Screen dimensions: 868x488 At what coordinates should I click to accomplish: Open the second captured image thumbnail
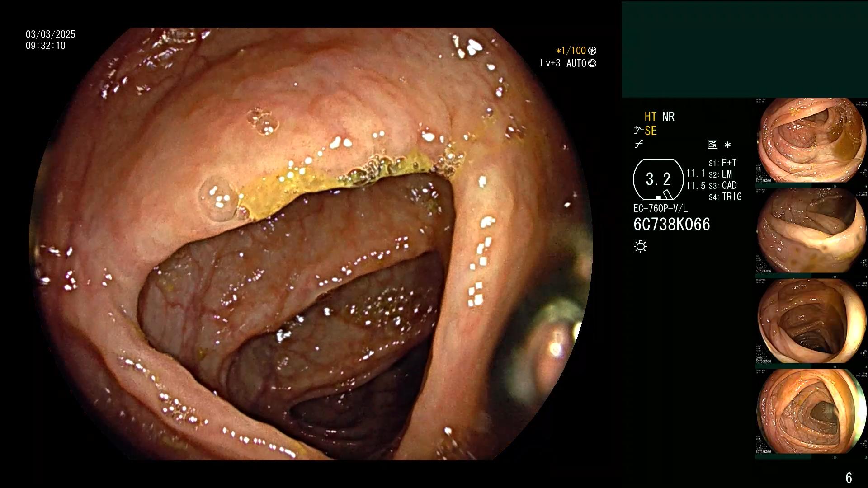[x=811, y=231]
